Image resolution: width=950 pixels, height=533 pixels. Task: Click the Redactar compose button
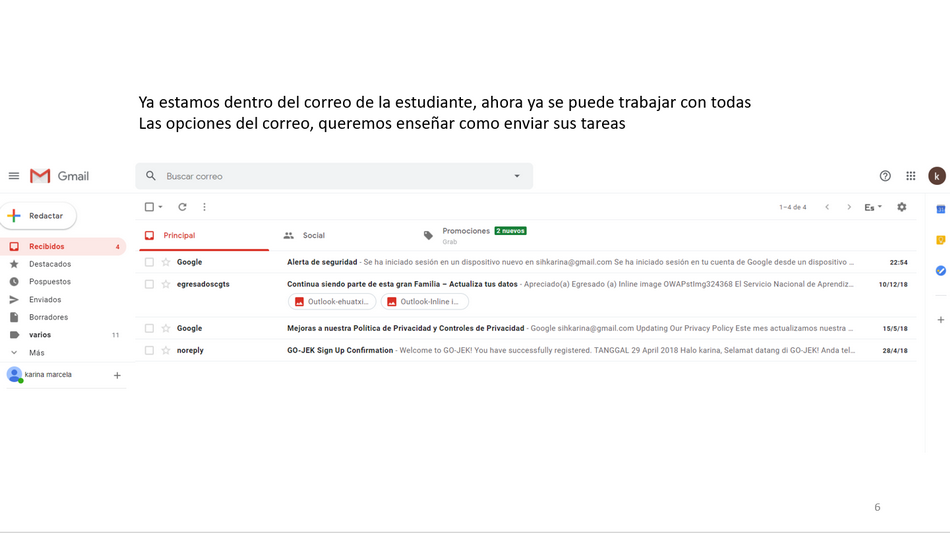click(x=40, y=216)
